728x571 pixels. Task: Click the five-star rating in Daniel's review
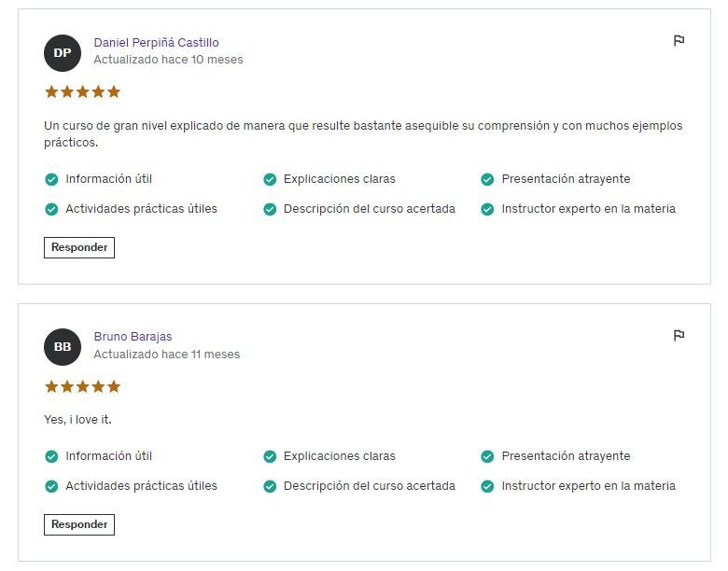[83, 91]
